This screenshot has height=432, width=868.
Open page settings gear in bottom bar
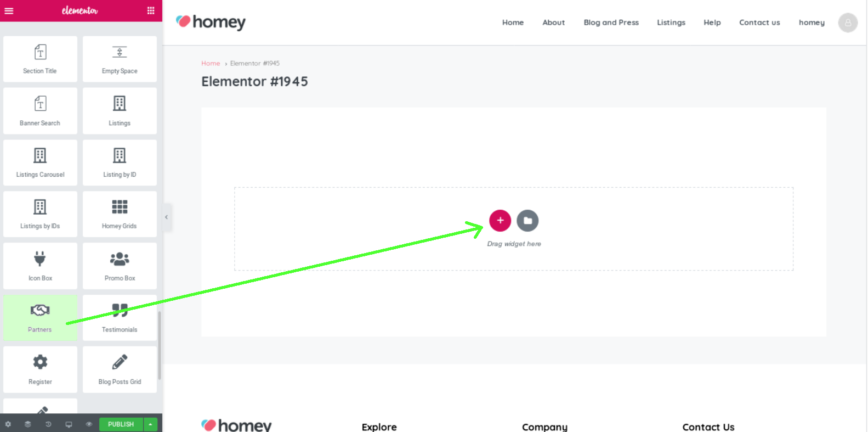click(8, 424)
